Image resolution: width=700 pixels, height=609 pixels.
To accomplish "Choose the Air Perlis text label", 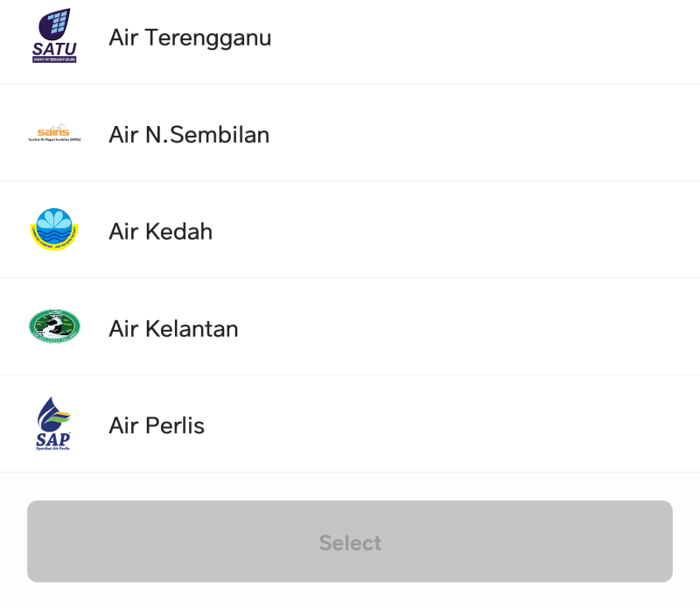I will click(157, 426).
